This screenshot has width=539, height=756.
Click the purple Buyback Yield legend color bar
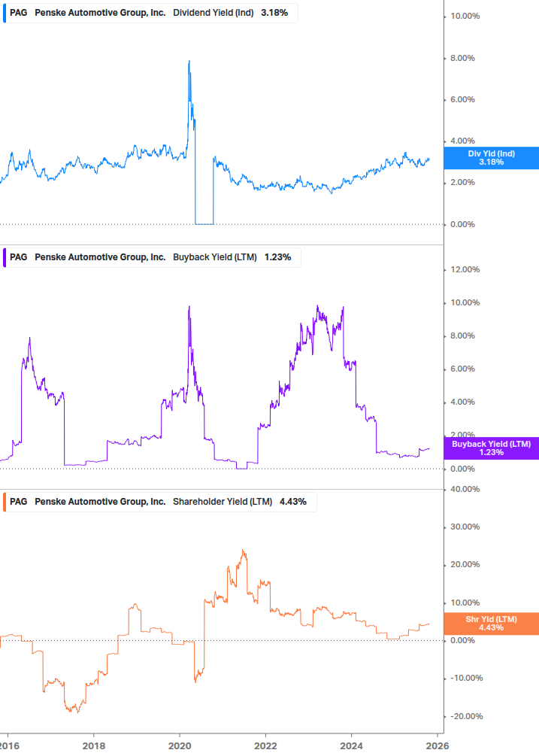(x=5, y=257)
